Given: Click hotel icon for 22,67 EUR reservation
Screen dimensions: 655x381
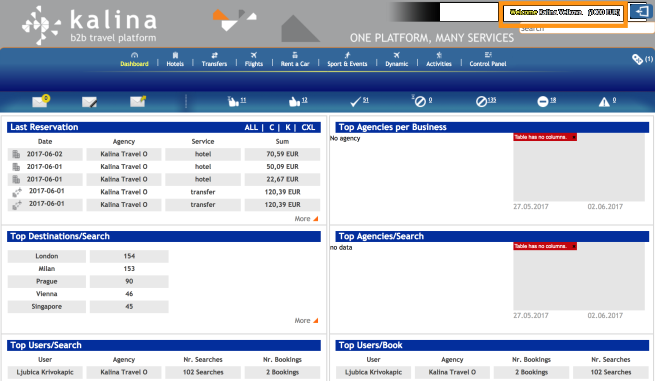Looking at the screenshot, I should point(16,179).
